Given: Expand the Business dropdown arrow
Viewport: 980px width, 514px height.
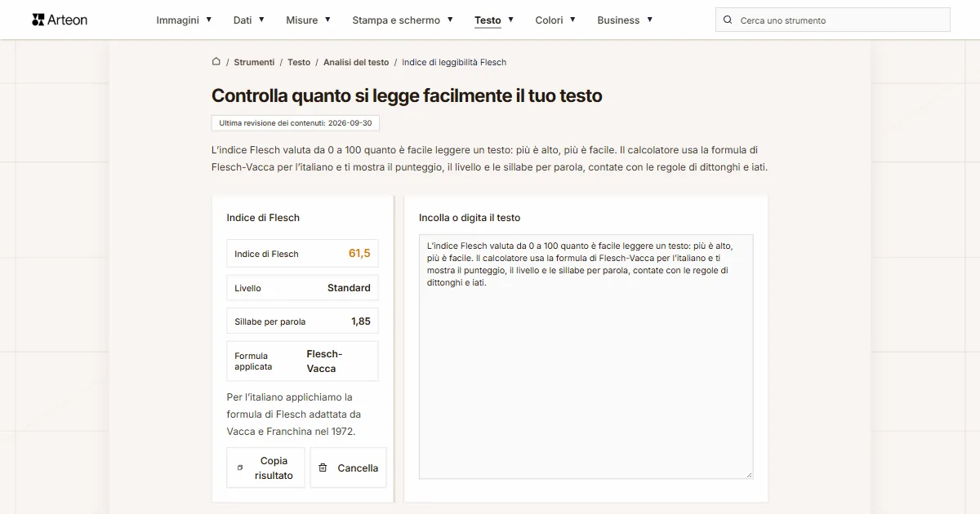Looking at the screenshot, I should coord(650,20).
